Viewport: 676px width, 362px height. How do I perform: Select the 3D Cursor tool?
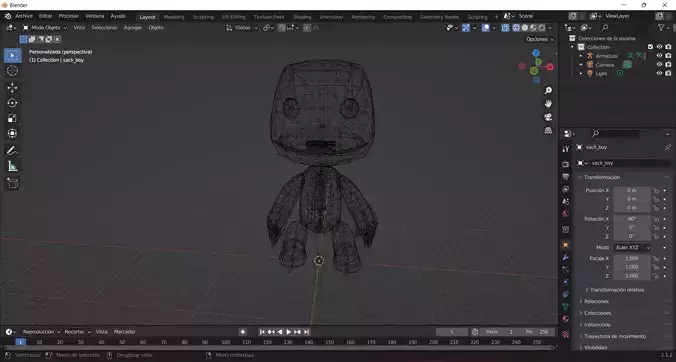pyautogui.click(x=13, y=71)
